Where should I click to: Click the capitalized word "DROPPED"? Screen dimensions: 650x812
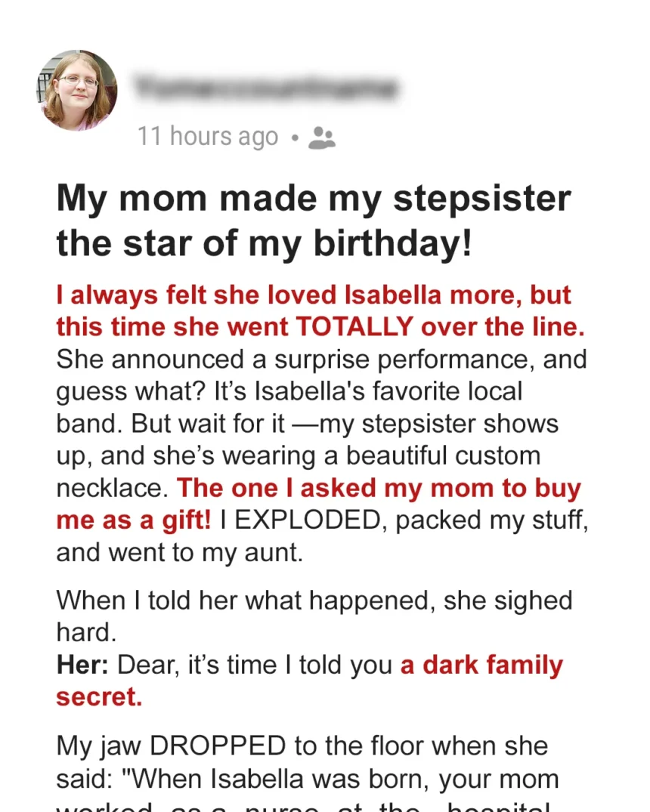[218, 746]
